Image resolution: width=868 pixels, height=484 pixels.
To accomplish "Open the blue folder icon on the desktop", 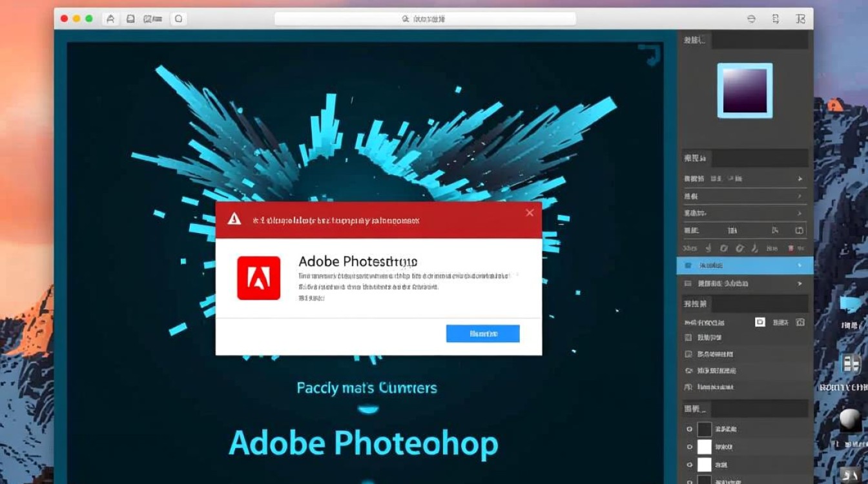I will [851, 305].
